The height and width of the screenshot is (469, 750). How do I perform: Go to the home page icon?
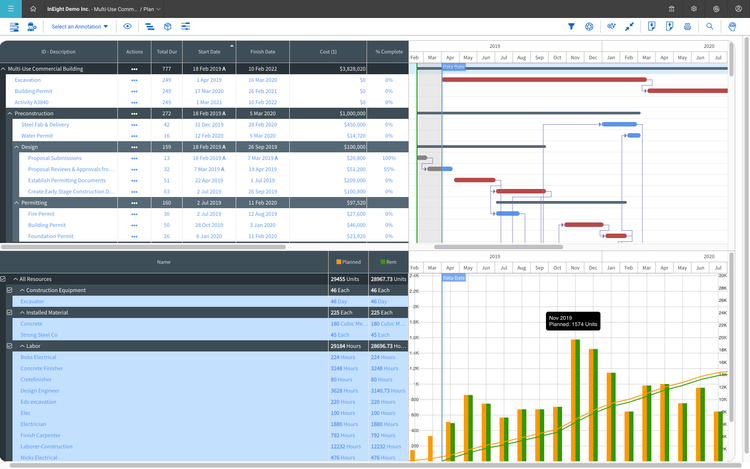coord(33,8)
